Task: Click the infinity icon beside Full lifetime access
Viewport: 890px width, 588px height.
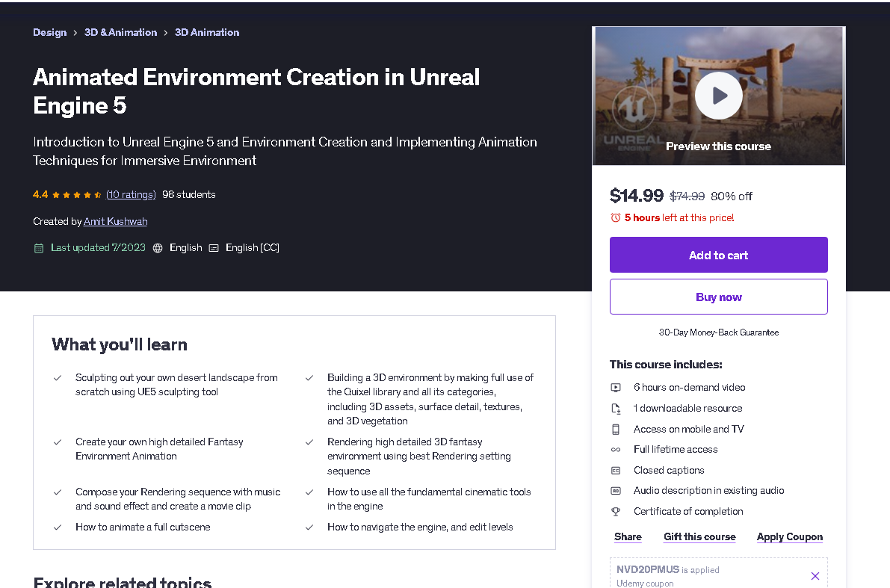Action: [x=616, y=450]
